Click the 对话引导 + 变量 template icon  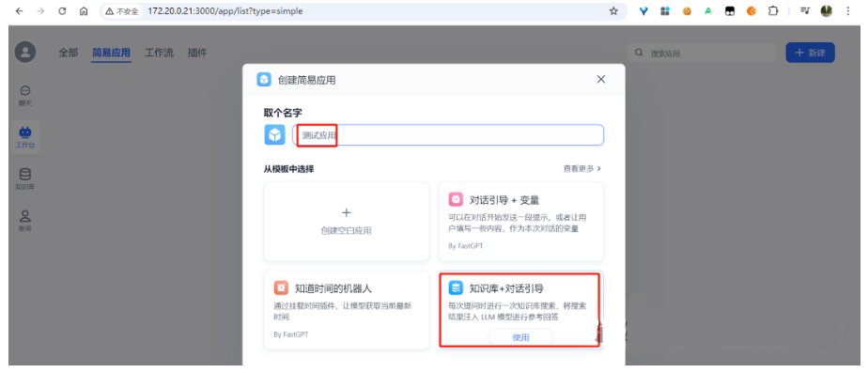[455, 199]
